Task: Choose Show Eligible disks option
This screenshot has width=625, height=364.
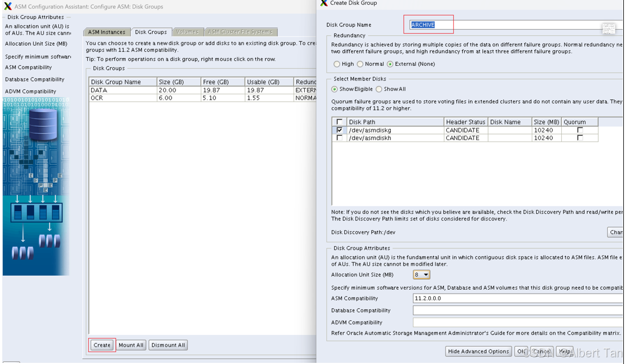Action: [x=334, y=89]
